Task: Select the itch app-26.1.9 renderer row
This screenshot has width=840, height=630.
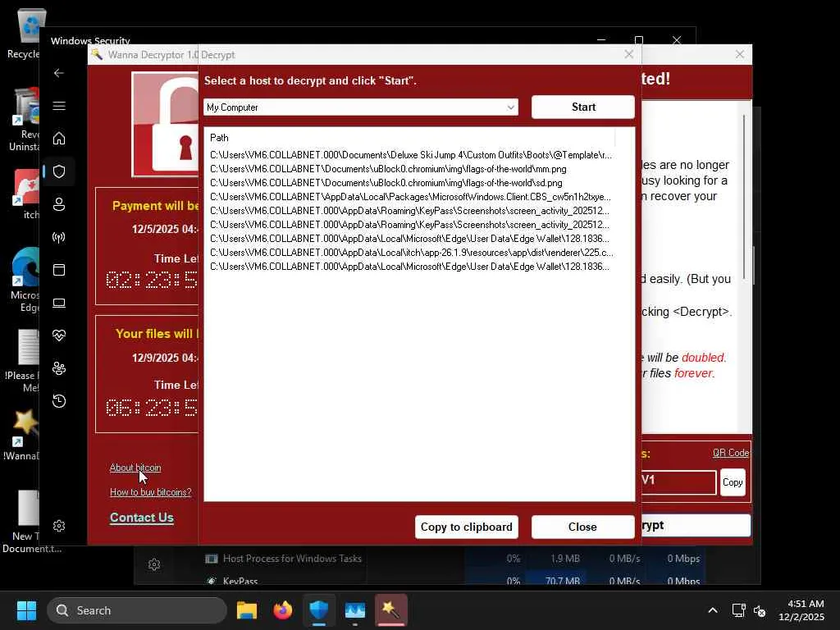Action: (410, 253)
